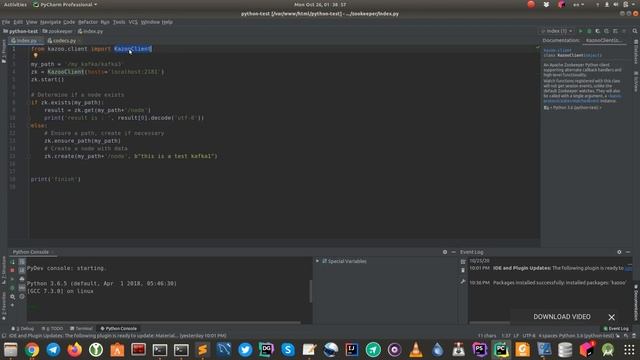Image resolution: width=640 pixels, height=360 pixels.
Task: Select the Python Console bottom tab
Action: tap(118, 328)
